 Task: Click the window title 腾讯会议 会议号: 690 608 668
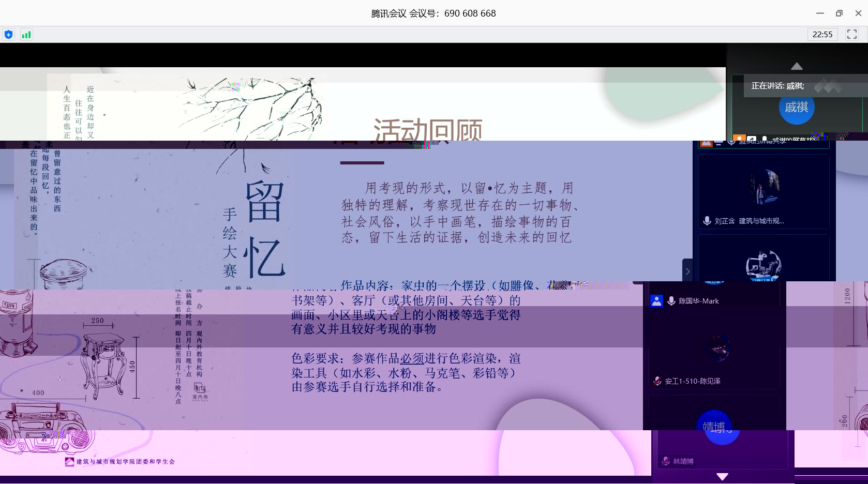coord(433,13)
